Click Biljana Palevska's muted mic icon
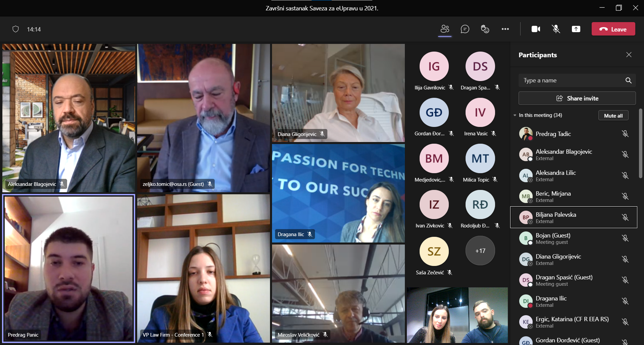 tap(625, 217)
